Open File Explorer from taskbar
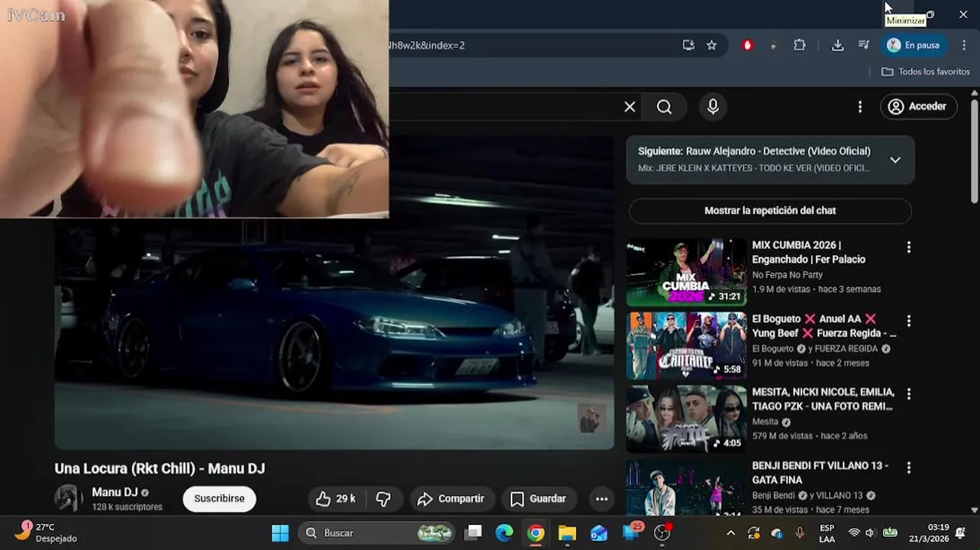The image size is (980, 550). tap(567, 532)
